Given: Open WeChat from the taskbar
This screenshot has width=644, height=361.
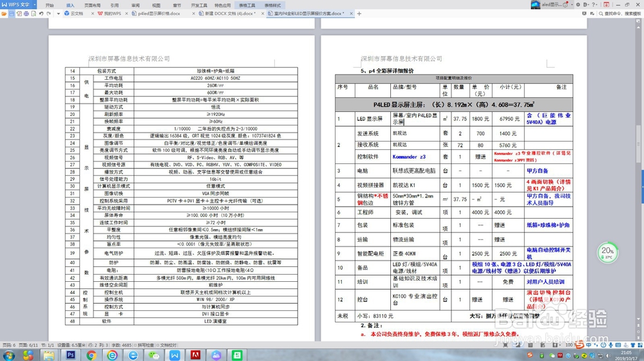Looking at the screenshot, I should pyautogui.click(x=154, y=355).
